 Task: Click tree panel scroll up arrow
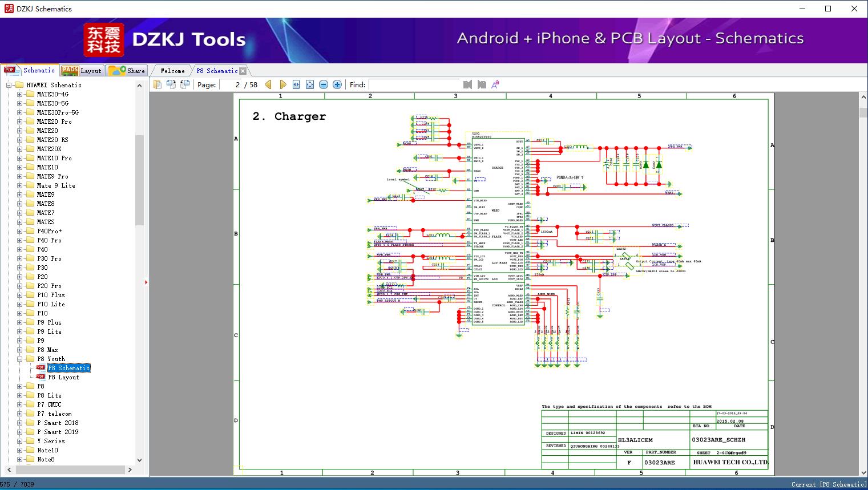pyautogui.click(x=139, y=85)
